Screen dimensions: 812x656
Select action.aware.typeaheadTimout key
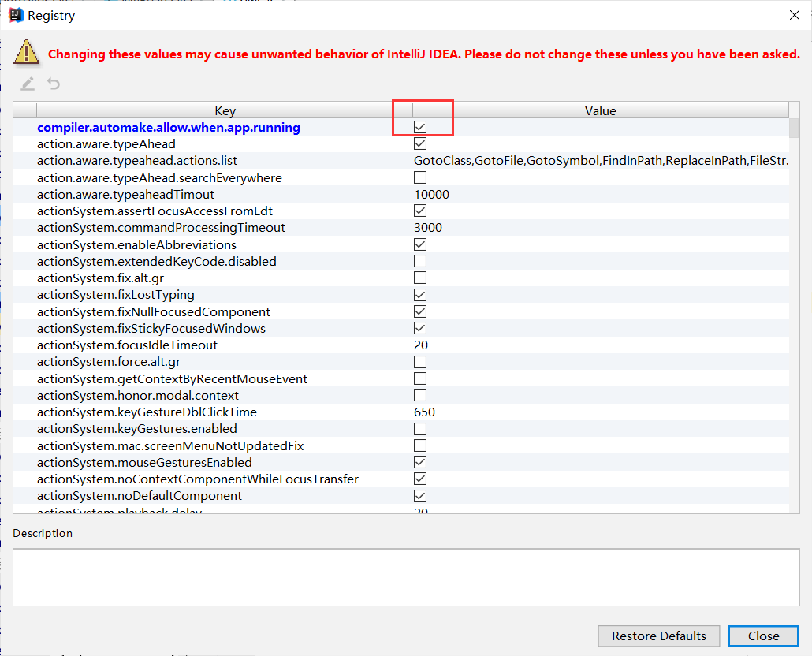[x=125, y=194]
